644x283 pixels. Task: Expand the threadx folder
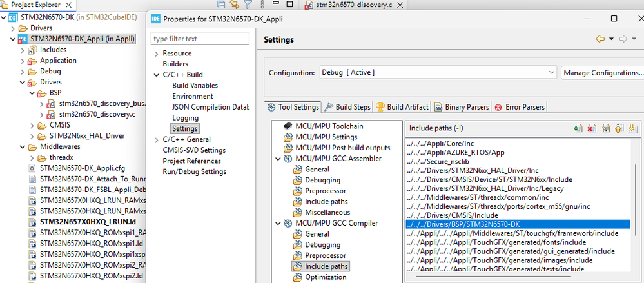click(x=32, y=158)
